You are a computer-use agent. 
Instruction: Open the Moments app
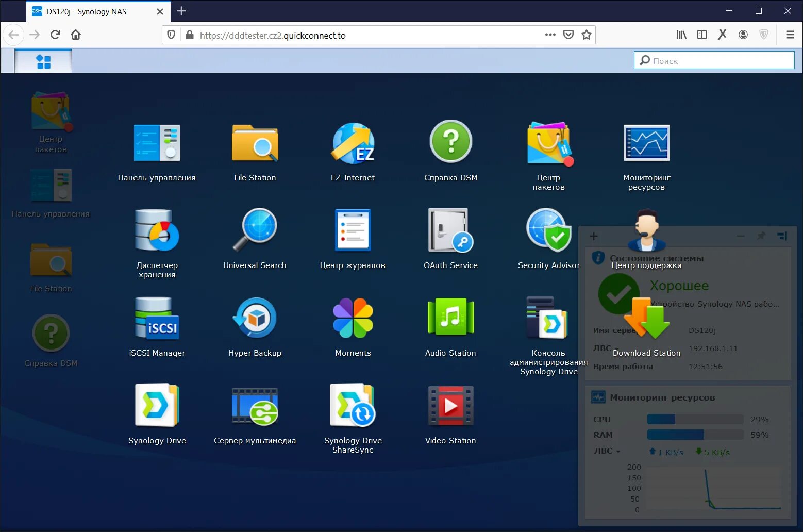tap(353, 318)
